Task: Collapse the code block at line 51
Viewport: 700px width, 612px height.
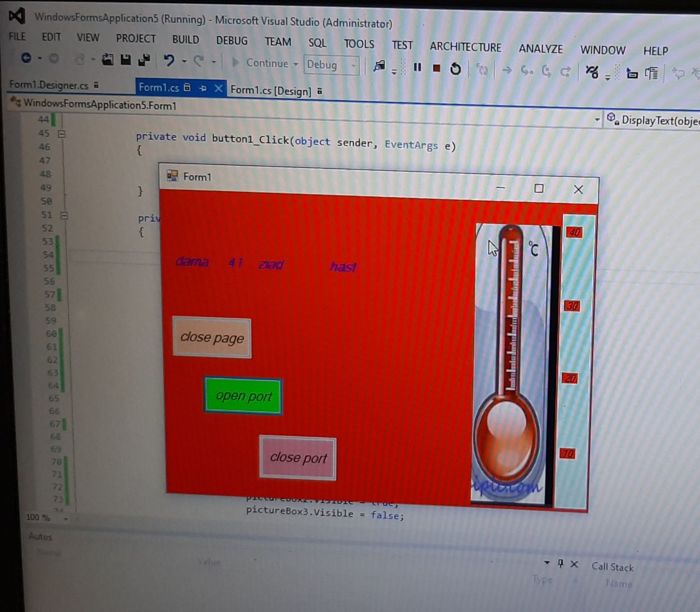Action: click(64, 215)
